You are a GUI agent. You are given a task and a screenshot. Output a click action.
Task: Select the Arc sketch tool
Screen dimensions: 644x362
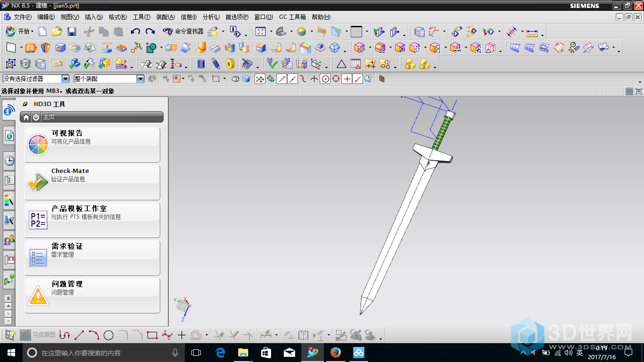click(94, 335)
